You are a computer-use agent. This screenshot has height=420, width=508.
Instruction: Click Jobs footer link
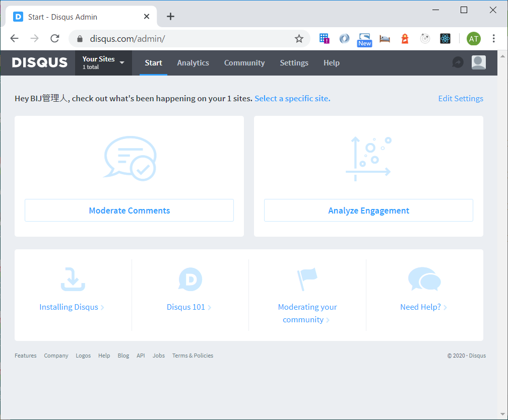(159, 356)
